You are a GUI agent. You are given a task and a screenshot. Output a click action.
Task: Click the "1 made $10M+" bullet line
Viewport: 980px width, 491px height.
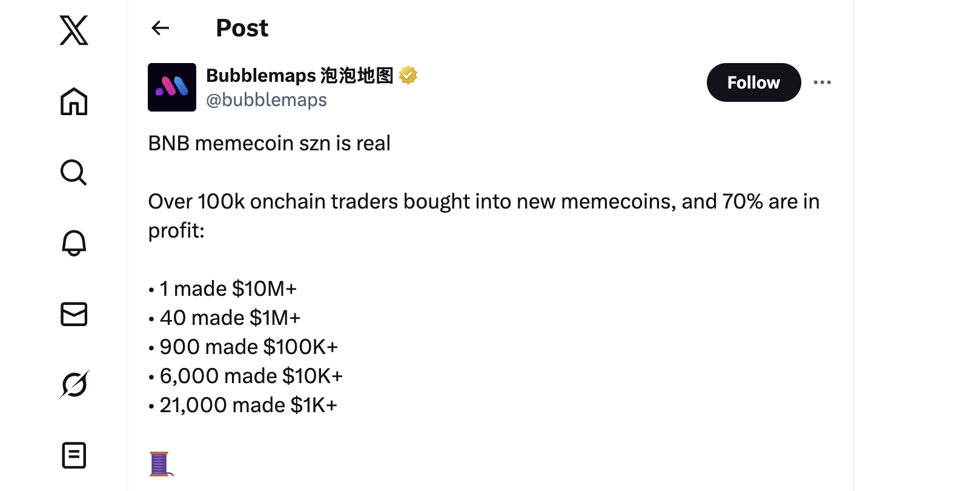pyautogui.click(x=228, y=289)
